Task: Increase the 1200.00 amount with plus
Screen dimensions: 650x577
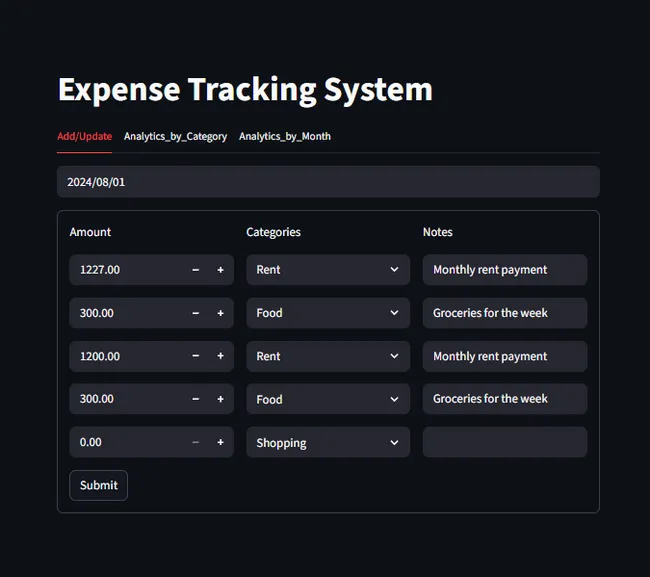Action: pos(220,356)
